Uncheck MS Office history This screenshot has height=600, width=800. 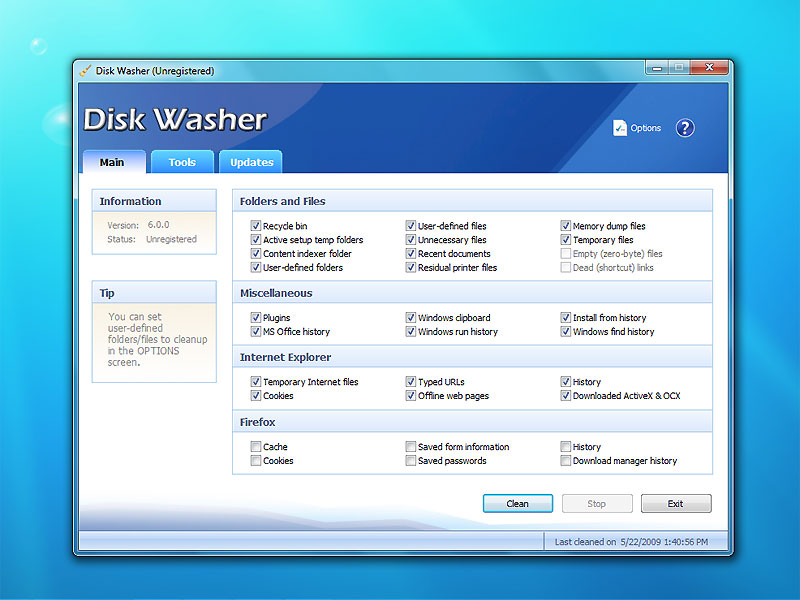(x=256, y=331)
